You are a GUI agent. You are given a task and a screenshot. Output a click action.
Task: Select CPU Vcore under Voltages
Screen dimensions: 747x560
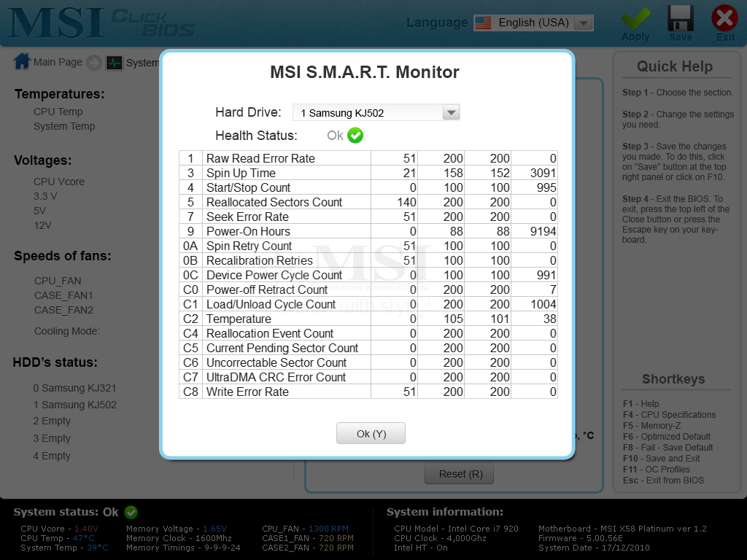pyautogui.click(x=59, y=182)
